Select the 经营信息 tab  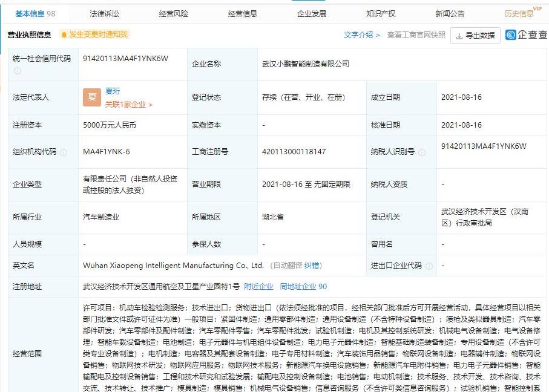[x=243, y=14]
